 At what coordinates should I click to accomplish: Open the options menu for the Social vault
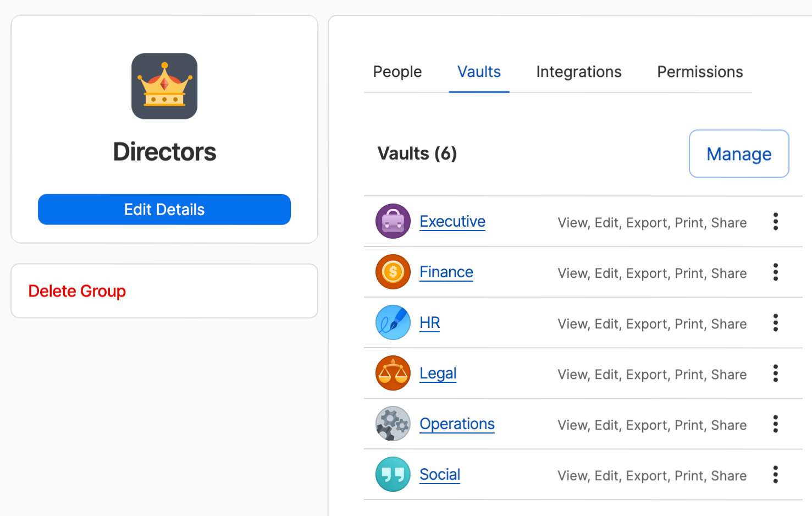(775, 474)
